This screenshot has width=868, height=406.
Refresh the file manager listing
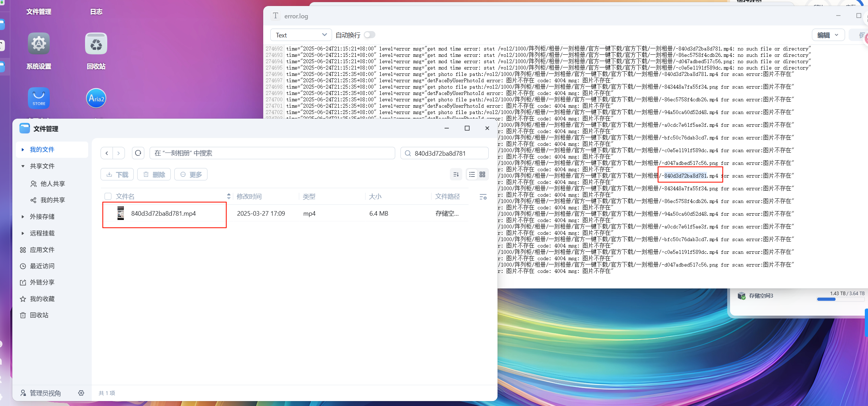138,153
